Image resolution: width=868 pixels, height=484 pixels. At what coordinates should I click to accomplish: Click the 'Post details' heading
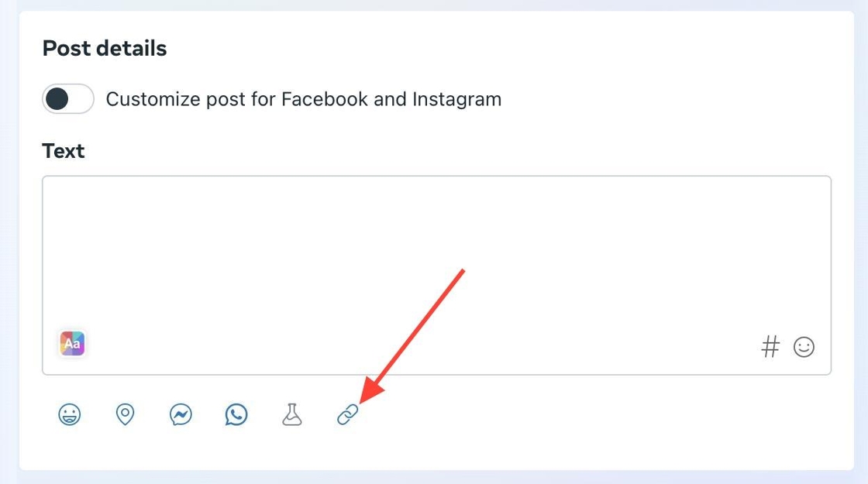click(x=105, y=48)
